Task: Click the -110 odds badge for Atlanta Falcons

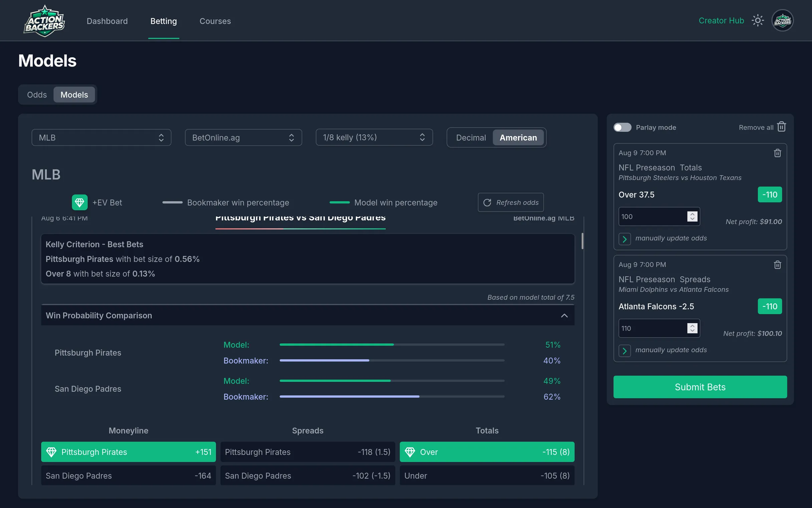Action: pos(770,306)
